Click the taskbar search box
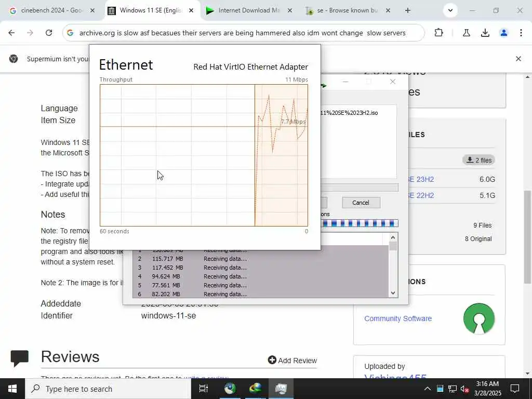Viewport: 532px width, 399px height. tap(108, 389)
